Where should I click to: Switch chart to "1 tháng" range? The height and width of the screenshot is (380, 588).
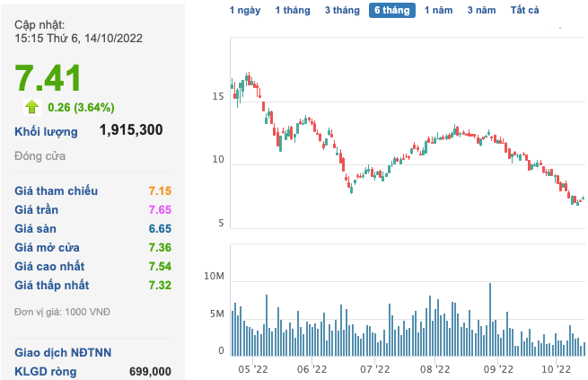tap(293, 10)
